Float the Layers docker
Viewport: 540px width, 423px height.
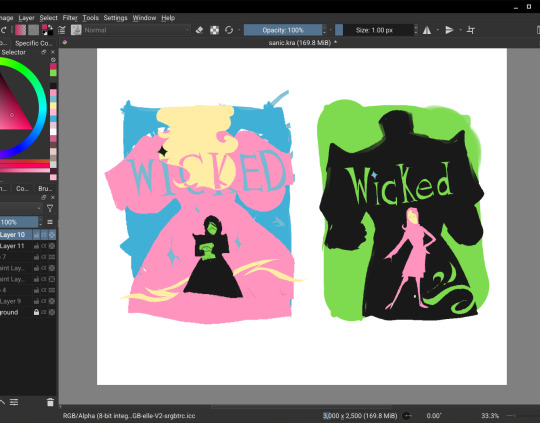point(43,197)
